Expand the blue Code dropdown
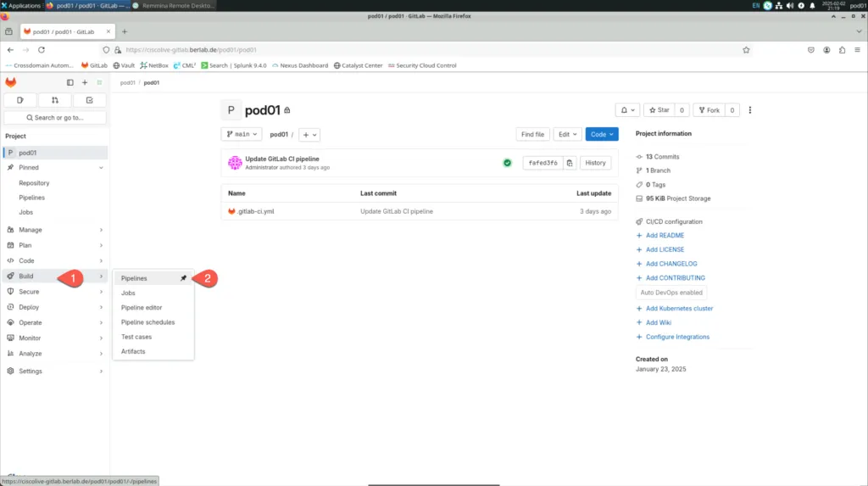 602,134
